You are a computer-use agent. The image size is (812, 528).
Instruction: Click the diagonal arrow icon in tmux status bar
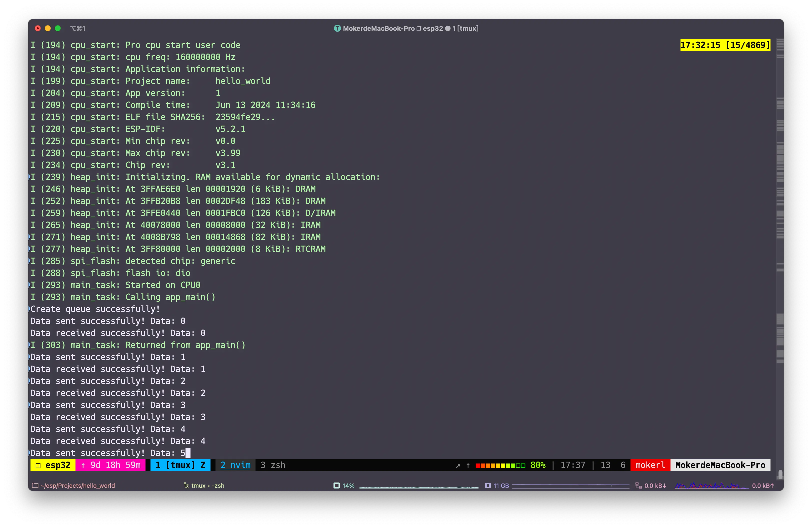[x=458, y=465]
